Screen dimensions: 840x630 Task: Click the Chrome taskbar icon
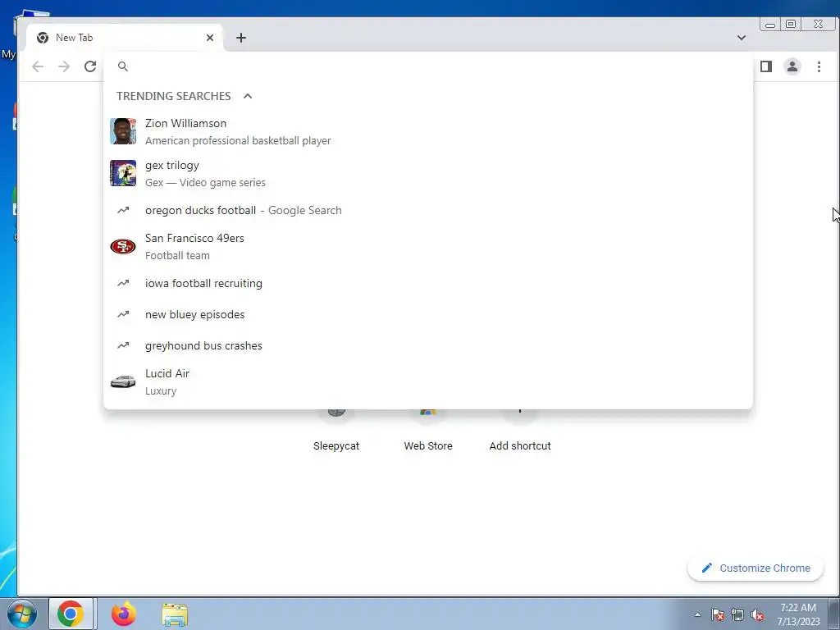pos(71,614)
